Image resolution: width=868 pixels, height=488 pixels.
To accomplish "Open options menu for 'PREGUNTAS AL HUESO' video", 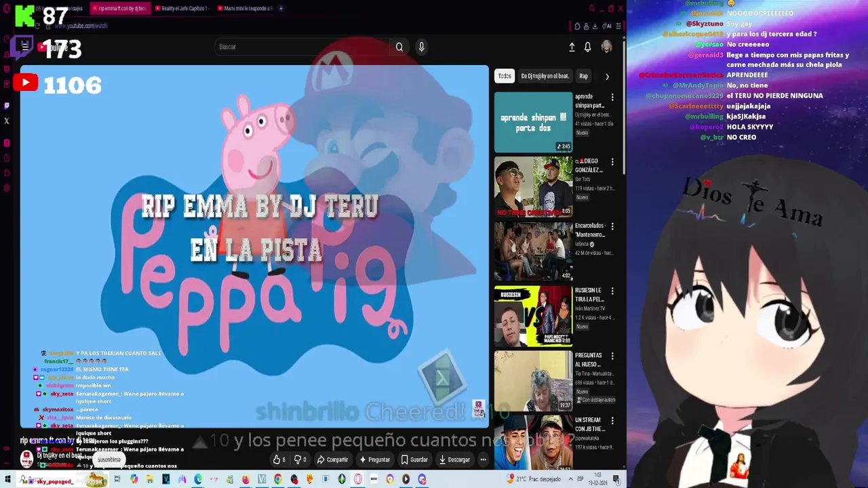I will coord(612,356).
